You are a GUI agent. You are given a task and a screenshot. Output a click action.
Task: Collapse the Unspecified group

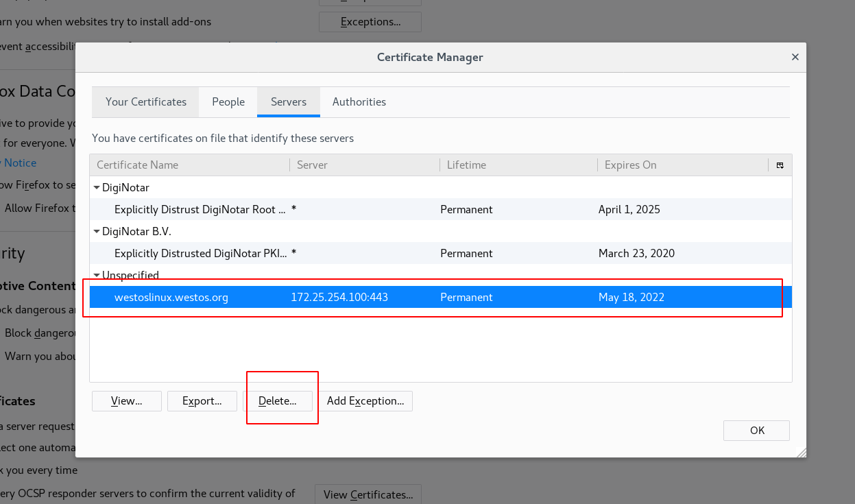[x=97, y=275]
